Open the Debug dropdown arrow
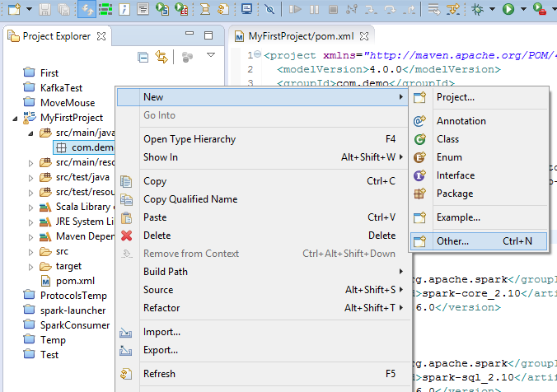This screenshot has height=392, width=557. point(492,9)
